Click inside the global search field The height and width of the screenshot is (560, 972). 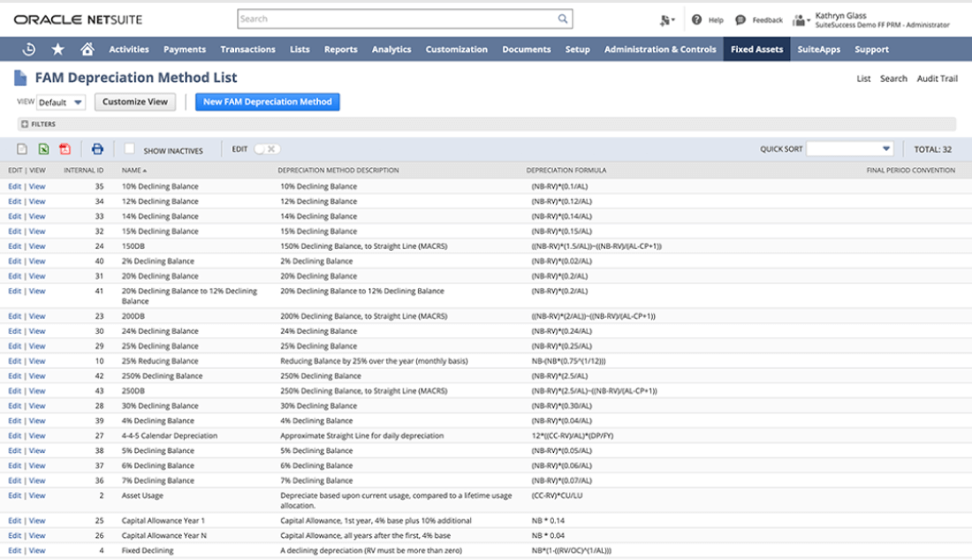398,18
